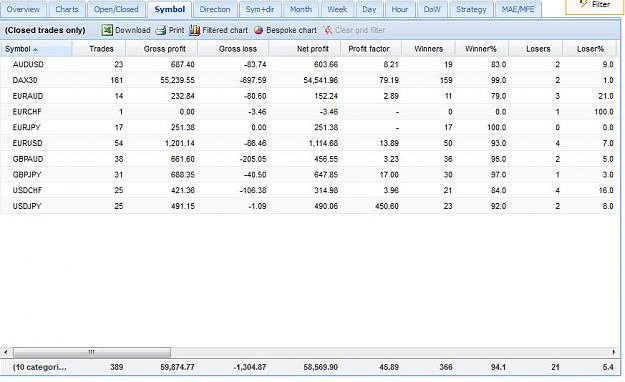Switch to the DoW tab
625x382 pixels.
click(432, 9)
